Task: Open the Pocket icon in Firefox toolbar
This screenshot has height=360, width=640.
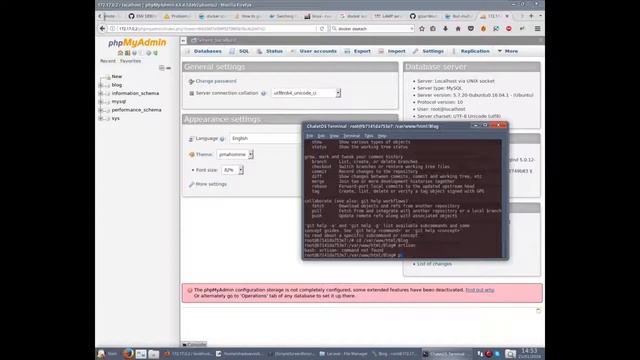Action: point(471,29)
